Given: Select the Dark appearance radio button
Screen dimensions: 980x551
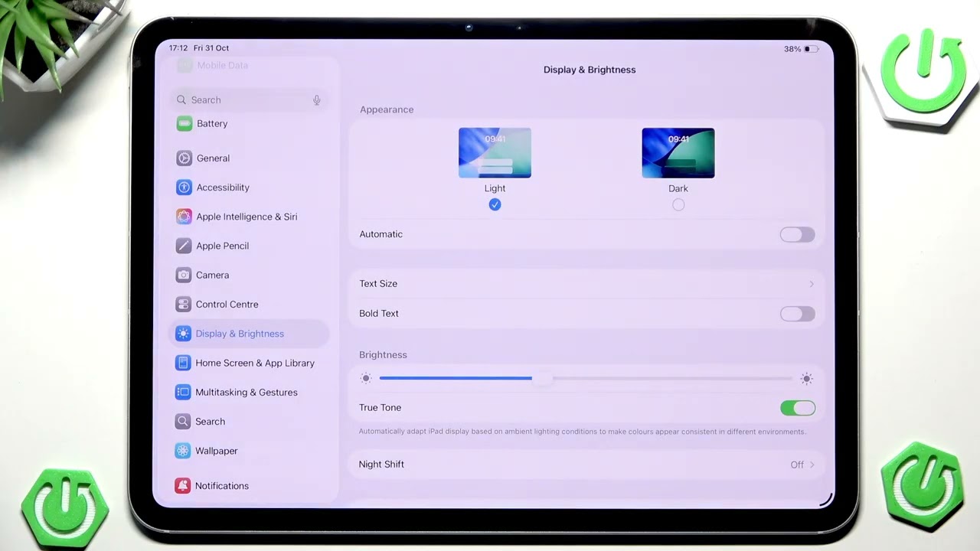Looking at the screenshot, I should click(x=678, y=204).
